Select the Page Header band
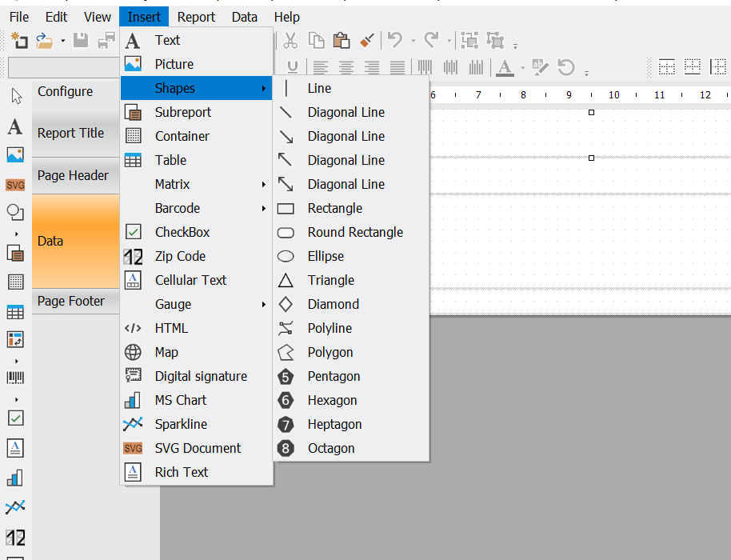The height and width of the screenshot is (560, 731). point(74,174)
